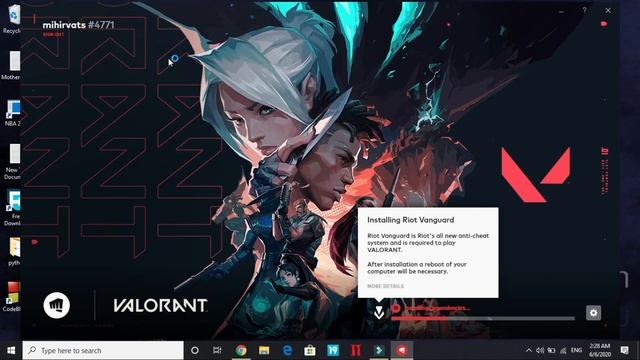The image size is (640, 360).
Task: Open the clock and date flyout
Action: [x=599, y=350]
